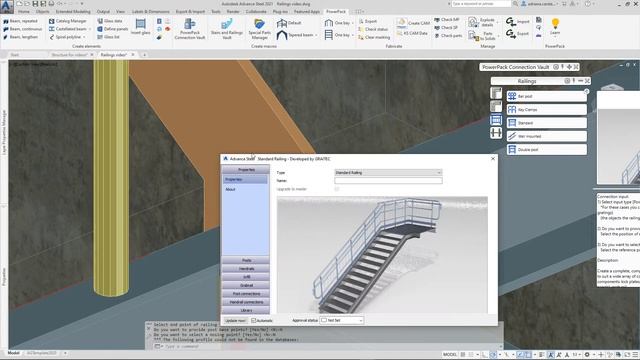Screen dimensions: 640x360
Task: Launch the Special Parts Manager
Action: tap(259, 29)
